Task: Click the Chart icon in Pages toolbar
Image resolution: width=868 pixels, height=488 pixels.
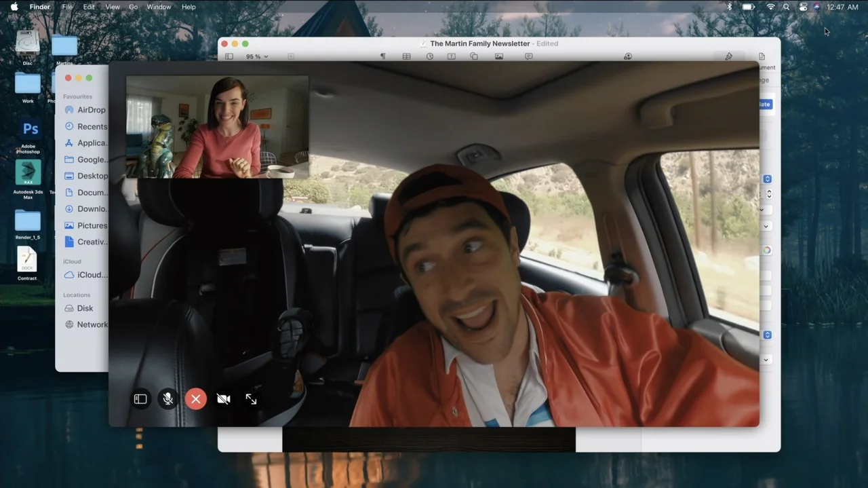Action: [x=429, y=57]
